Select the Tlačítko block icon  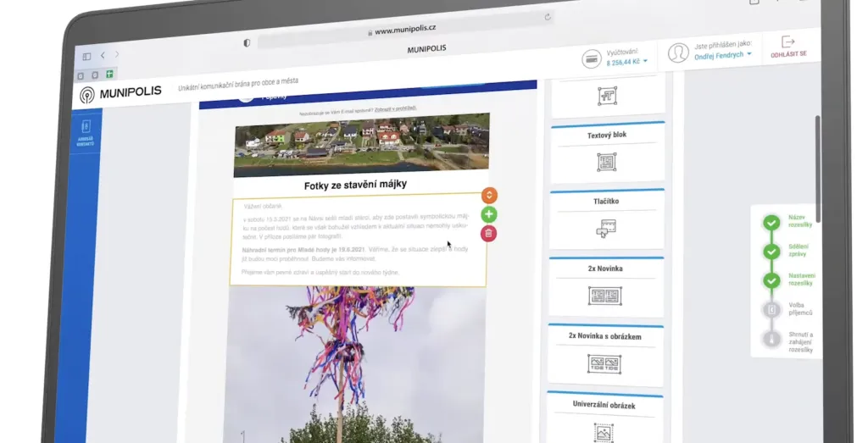[605, 228]
